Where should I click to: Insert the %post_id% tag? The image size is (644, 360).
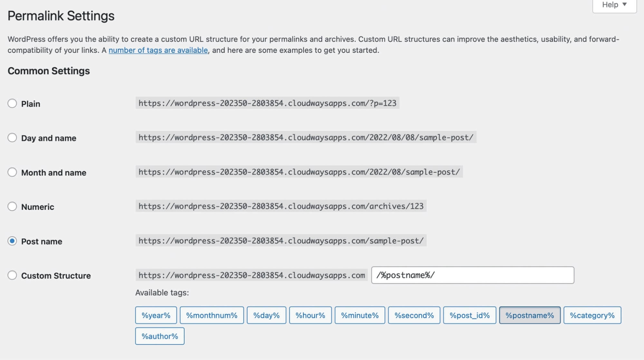click(470, 315)
